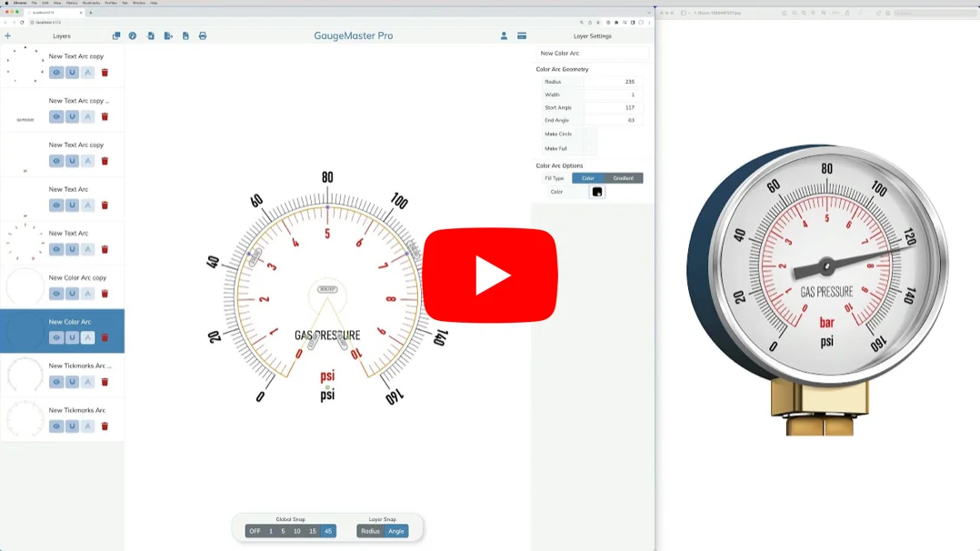This screenshot has width=980, height=551.
Task: Reload the page in Chrome
Action: (x=22, y=23)
